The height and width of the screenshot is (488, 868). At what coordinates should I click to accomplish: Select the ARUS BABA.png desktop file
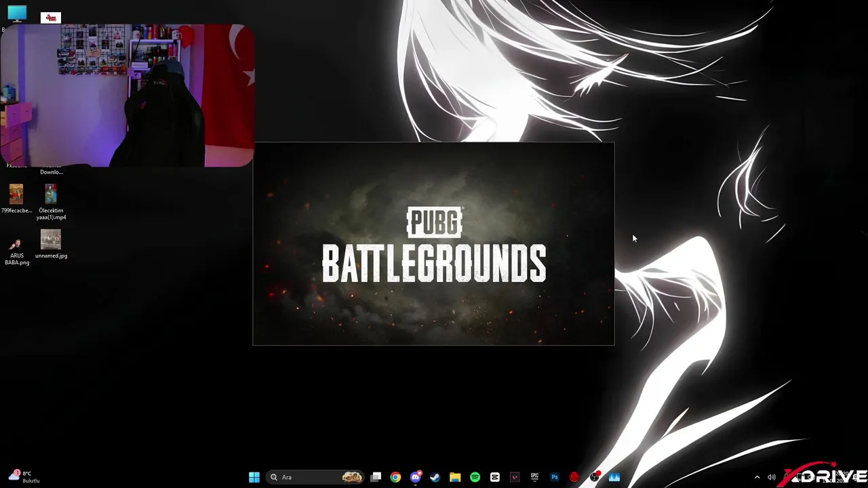click(17, 250)
